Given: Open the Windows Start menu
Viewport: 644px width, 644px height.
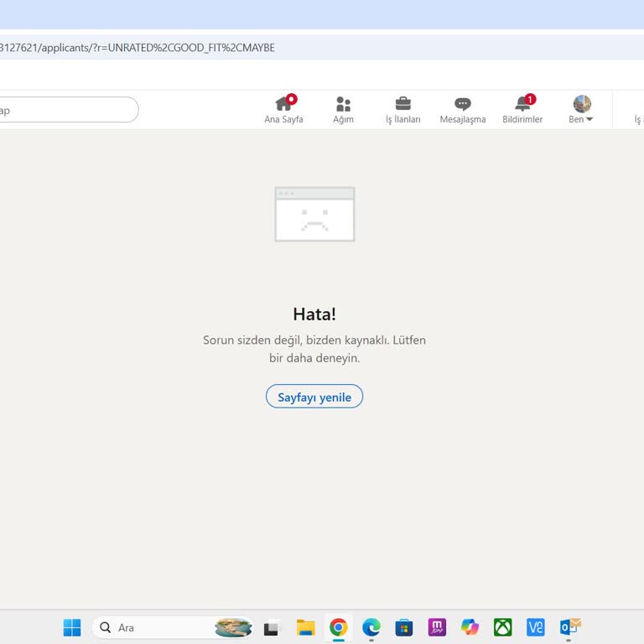Looking at the screenshot, I should click(x=72, y=627).
